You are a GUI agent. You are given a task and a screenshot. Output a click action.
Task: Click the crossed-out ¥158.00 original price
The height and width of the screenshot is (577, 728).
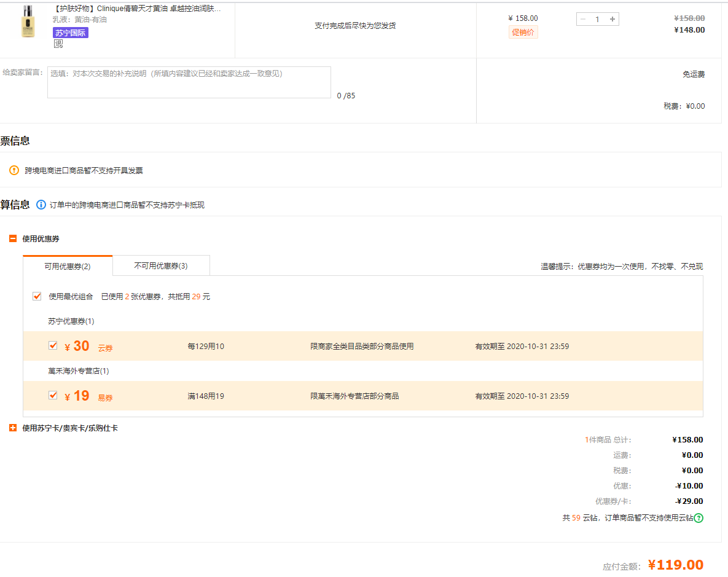tap(689, 18)
